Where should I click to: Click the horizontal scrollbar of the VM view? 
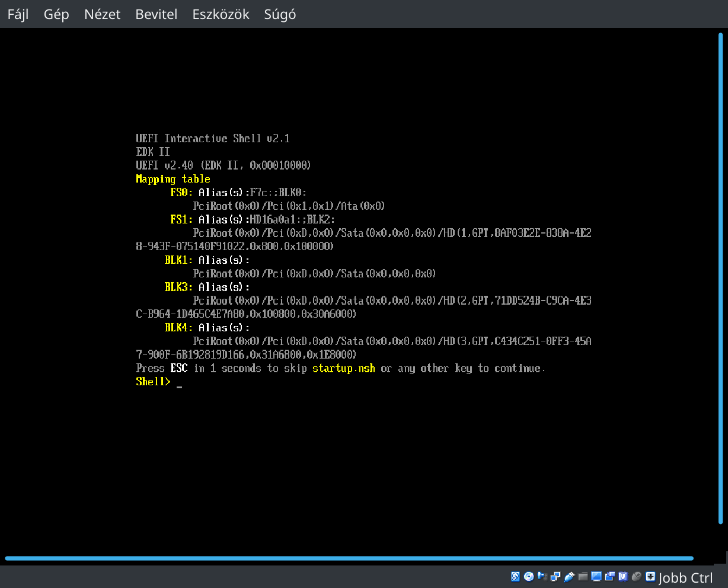[x=349, y=558]
